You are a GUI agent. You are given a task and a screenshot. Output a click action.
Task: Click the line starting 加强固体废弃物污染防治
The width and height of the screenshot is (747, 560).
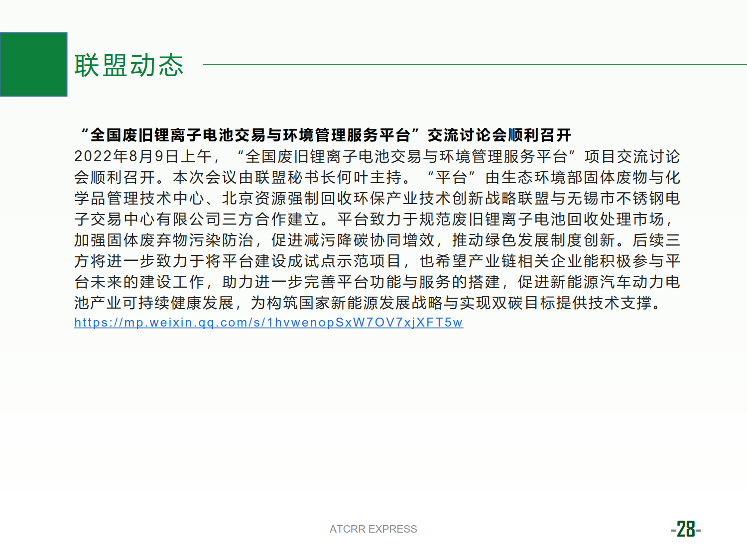(377, 240)
